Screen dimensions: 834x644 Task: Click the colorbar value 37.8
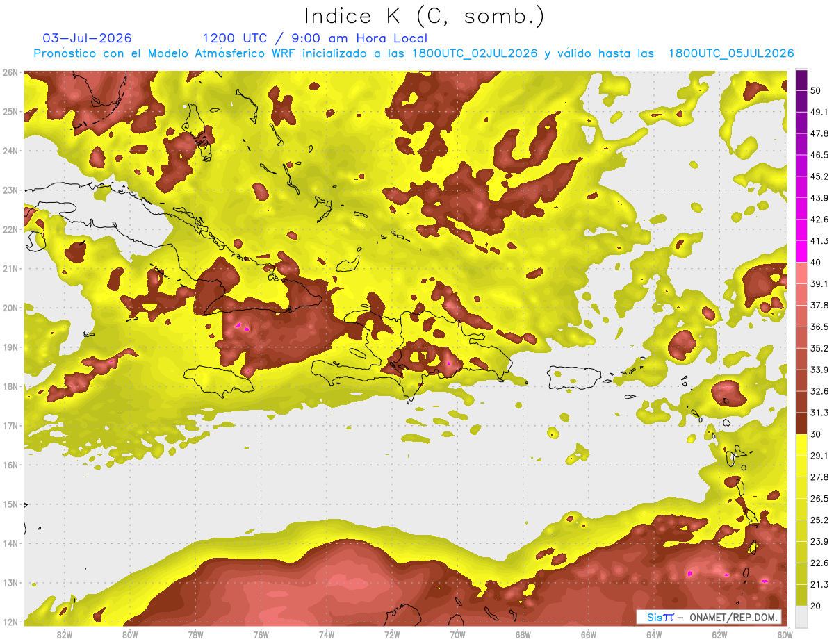(x=819, y=305)
